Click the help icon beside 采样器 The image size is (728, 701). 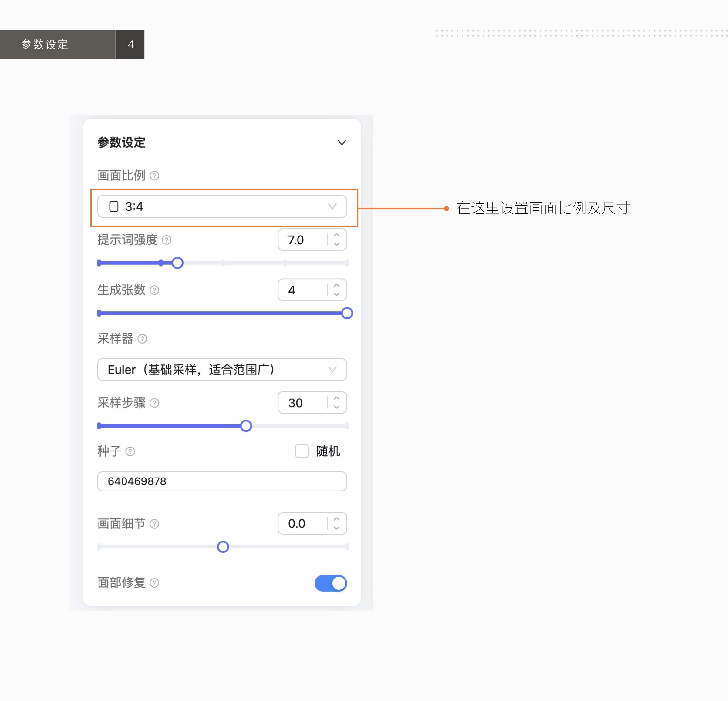coord(142,339)
